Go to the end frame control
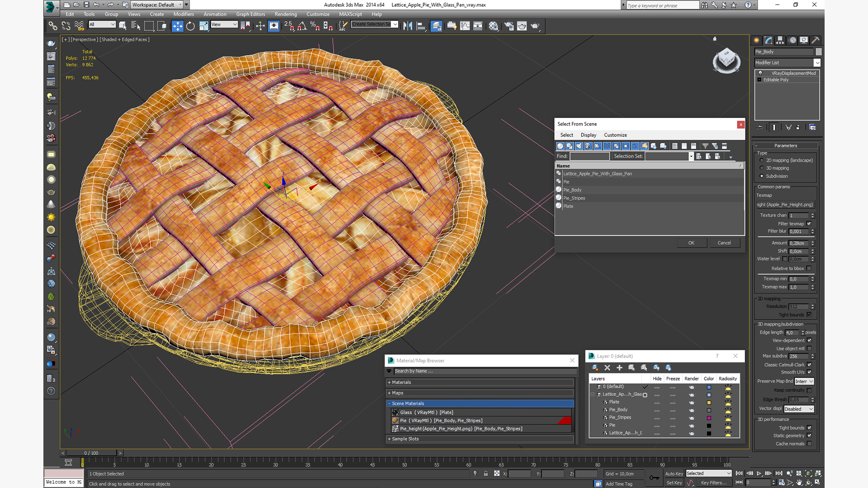 point(778,473)
